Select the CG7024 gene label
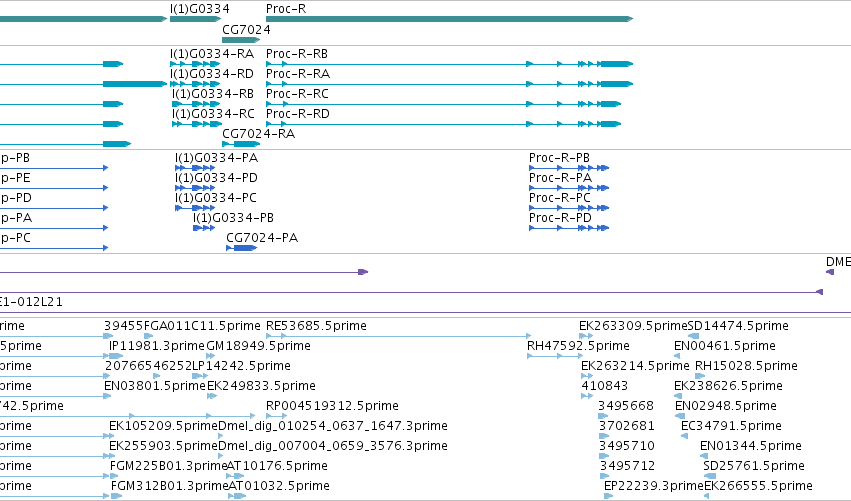This screenshot has width=851, height=501. [246, 29]
